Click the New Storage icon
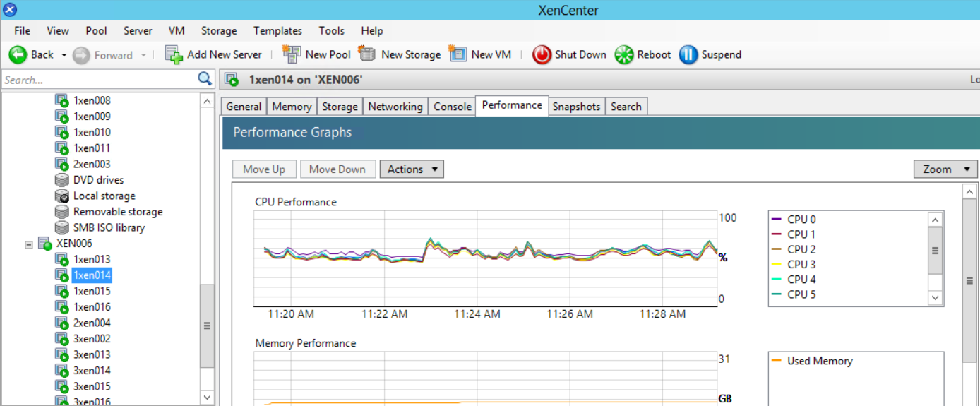Viewport: 980px width, 406px height. click(367, 54)
